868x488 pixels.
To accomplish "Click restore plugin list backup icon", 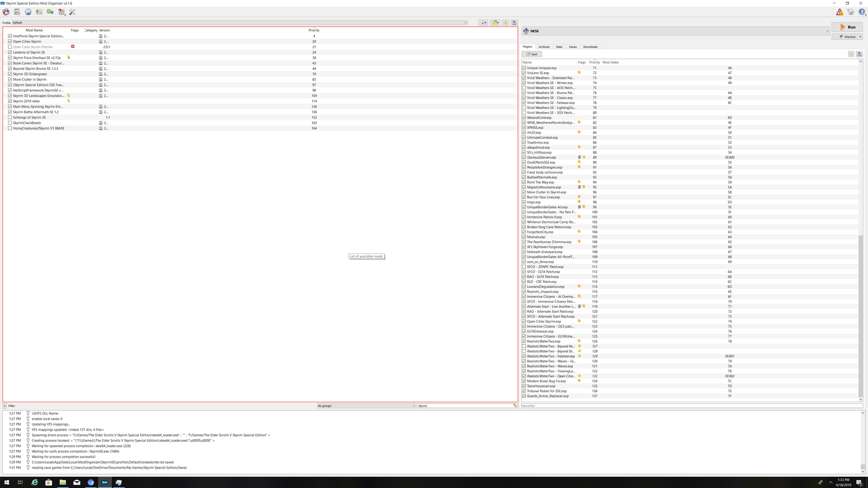I will pyautogui.click(x=851, y=54).
